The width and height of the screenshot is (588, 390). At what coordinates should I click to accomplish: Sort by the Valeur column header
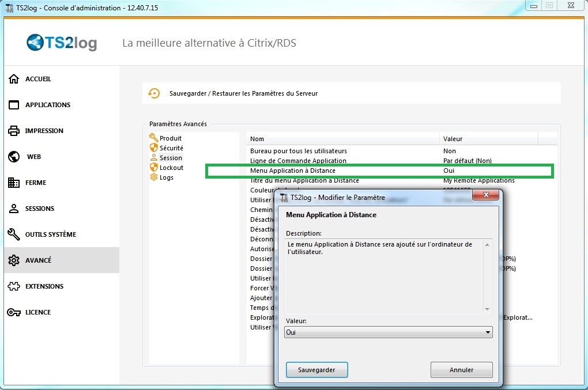[488, 139]
